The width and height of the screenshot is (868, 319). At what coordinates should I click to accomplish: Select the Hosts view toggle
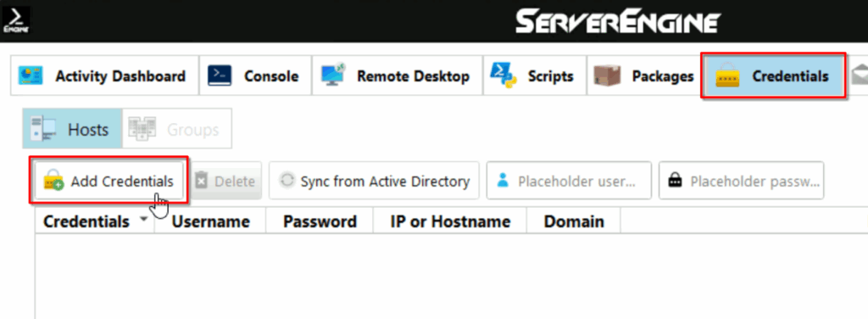click(73, 128)
